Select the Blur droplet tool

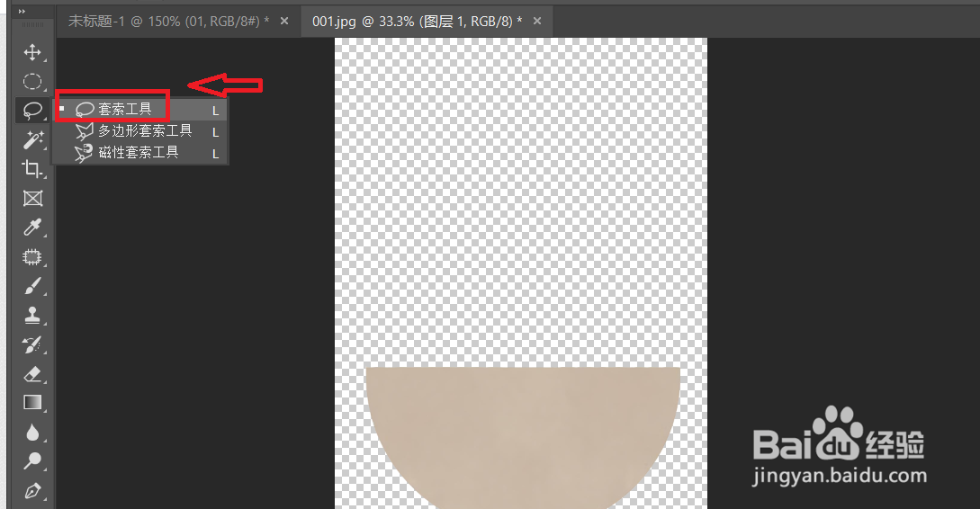[32, 433]
